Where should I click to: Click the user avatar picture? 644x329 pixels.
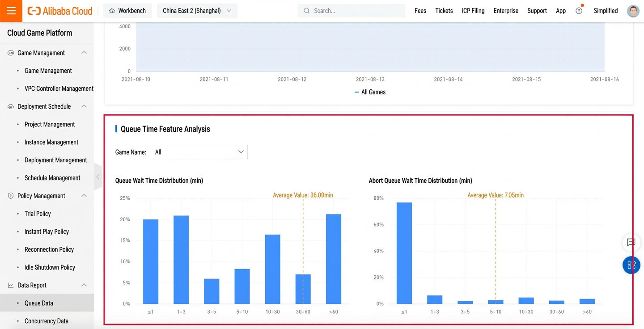coord(633,11)
